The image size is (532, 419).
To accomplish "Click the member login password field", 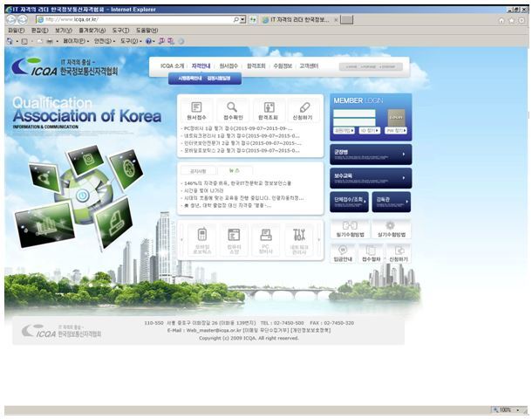I will [x=354, y=122].
